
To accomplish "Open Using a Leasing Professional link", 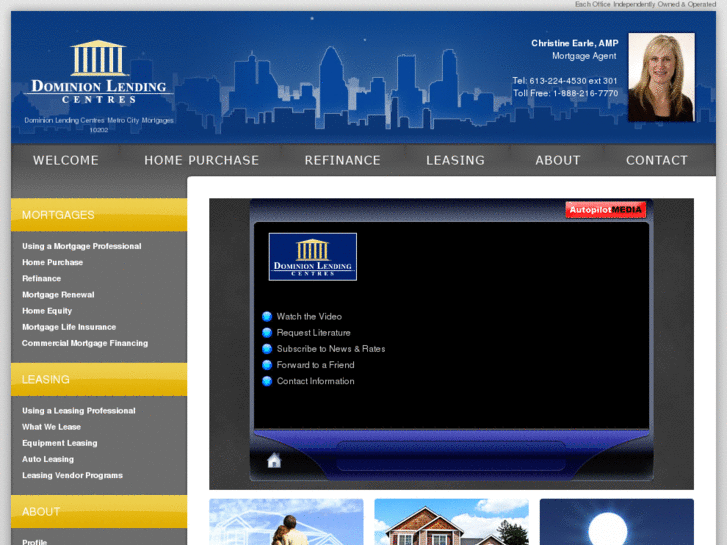I will 79,411.
